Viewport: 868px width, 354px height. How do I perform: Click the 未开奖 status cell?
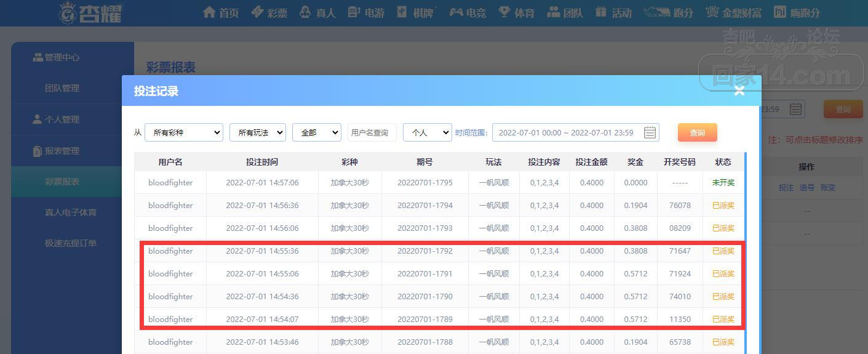coord(723,183)
